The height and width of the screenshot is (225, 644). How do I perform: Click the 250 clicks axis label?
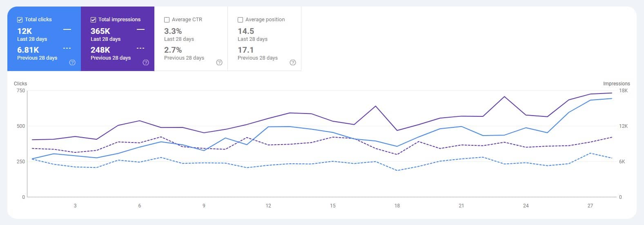21,162
